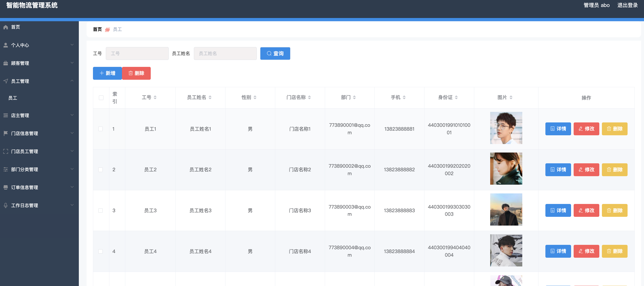The width and height of the screenshot is (644, 286).
Task: Expand the 工作日志管理 menu chevron
Action: pyautogui.click(x=72, y=205)
